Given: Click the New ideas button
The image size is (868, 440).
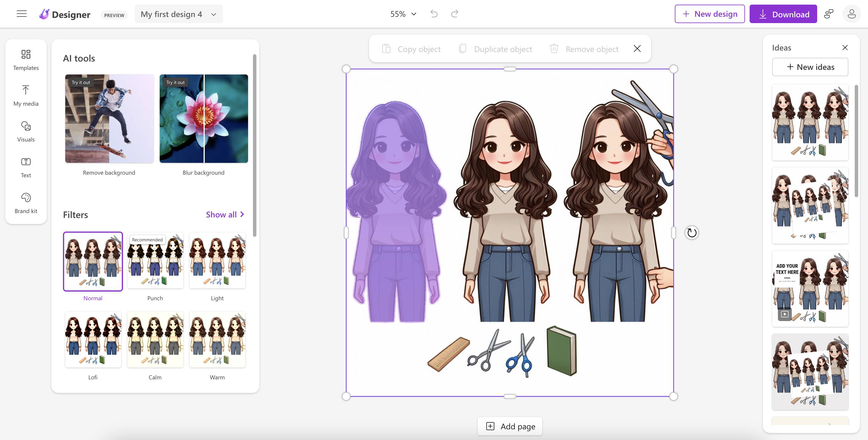Looking at the screenshot, I should click(x=810, y=67).
